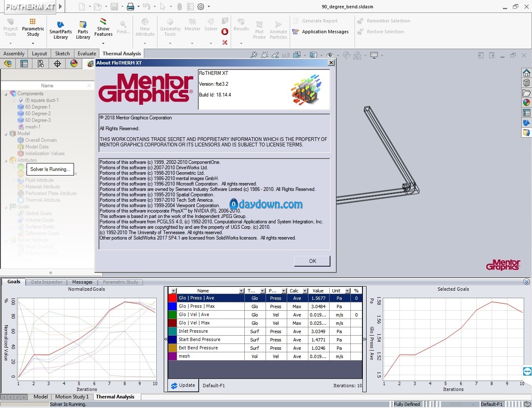
Task: Select the Inlet Pressure goal row
Action: pos(265,331)
